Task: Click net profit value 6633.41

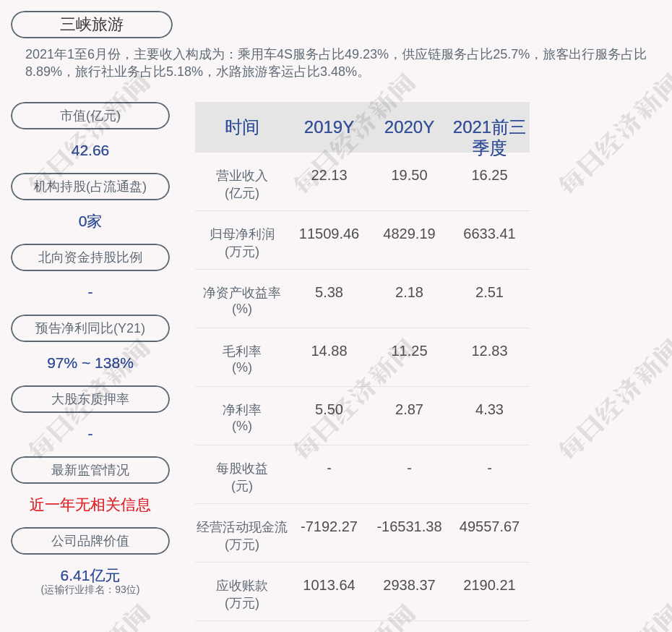Action: pos(489,234)
